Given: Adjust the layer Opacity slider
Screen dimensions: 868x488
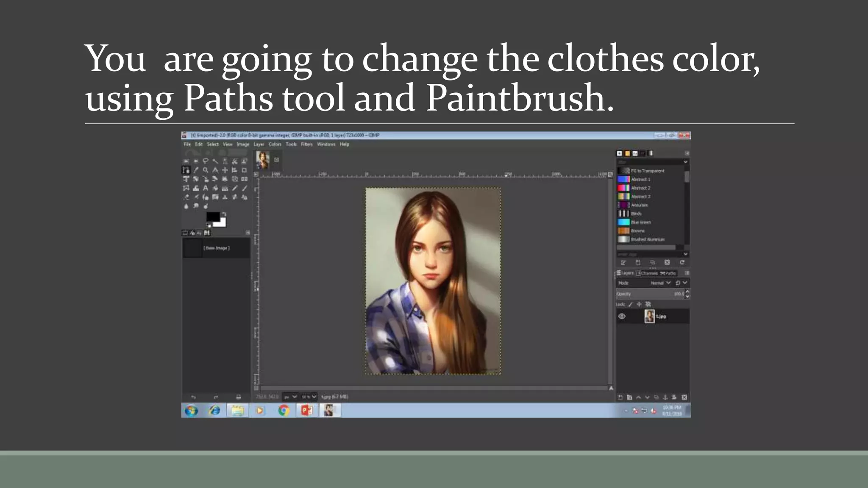Looking at the screenshot, I should pyautogui.click(x=650, y=294).
